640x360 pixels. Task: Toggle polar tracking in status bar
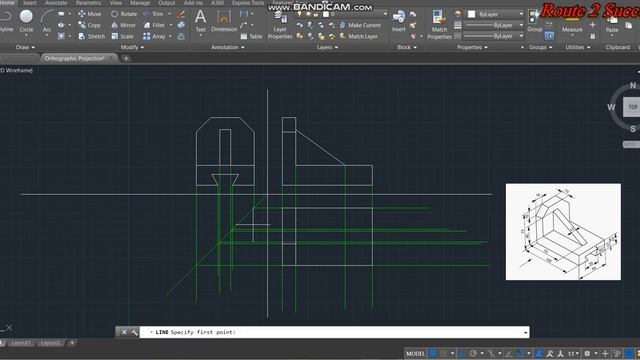click(473, 353)
